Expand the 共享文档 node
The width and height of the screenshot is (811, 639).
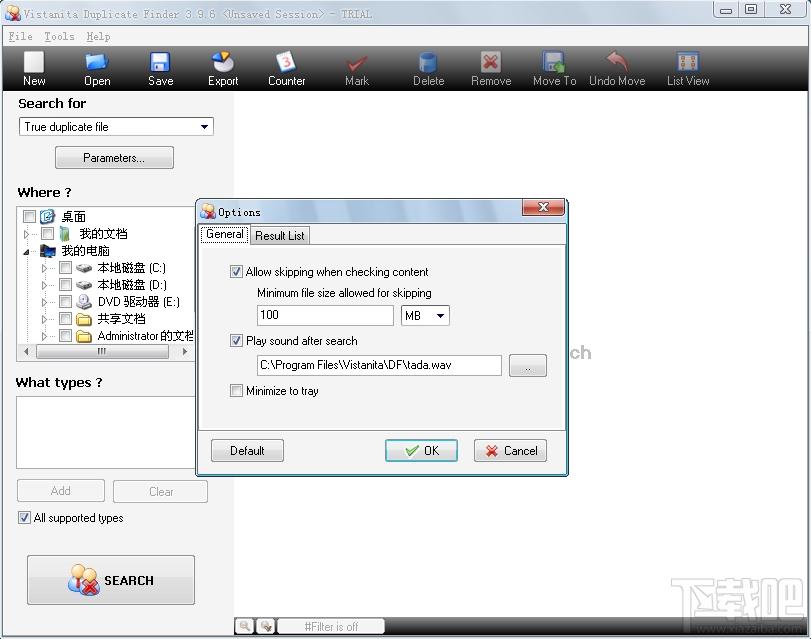44,320
